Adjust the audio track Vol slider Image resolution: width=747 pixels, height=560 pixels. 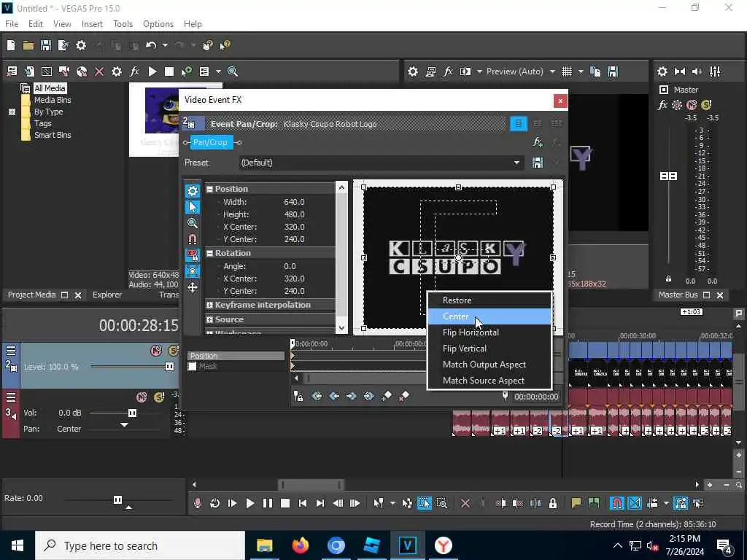pyautogui.click(x=133, y=413)
